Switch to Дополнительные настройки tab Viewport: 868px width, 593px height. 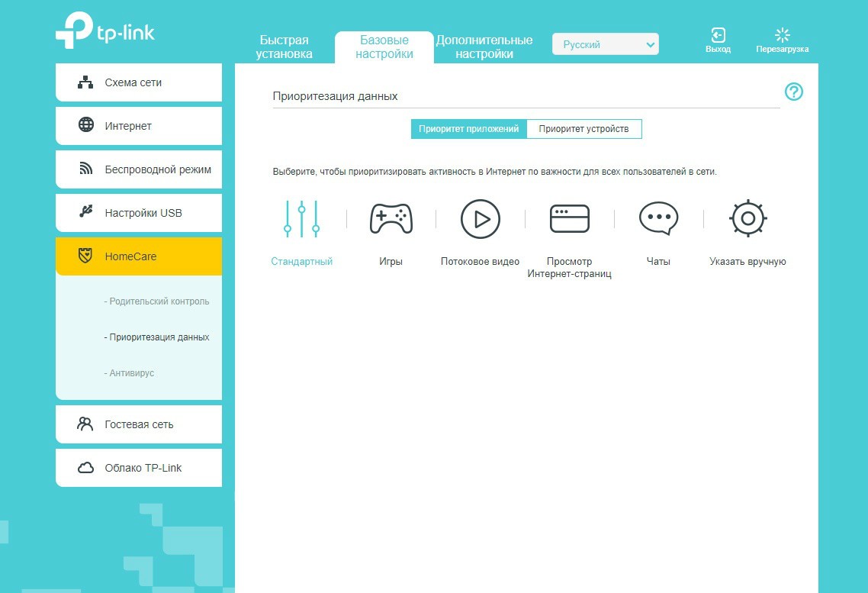coord(484,47)
